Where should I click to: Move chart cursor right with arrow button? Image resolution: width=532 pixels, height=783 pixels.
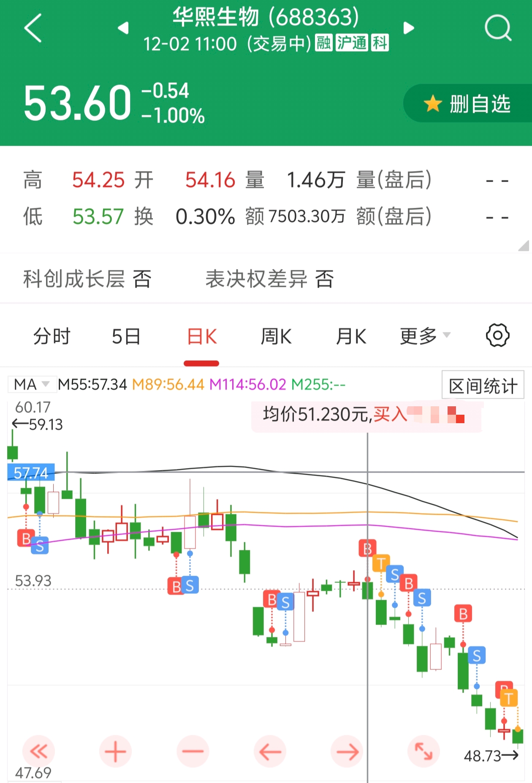pos(347,751)
